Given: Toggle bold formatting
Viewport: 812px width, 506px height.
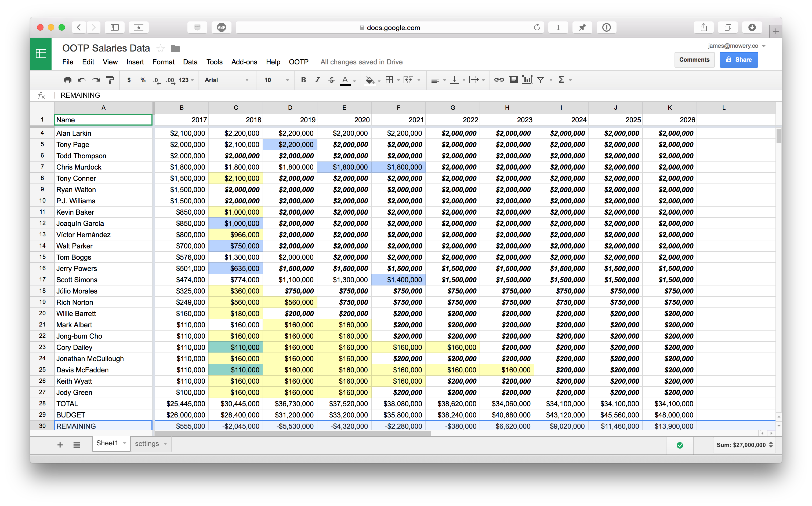Looking at the screenshot, I should (303, 80).
